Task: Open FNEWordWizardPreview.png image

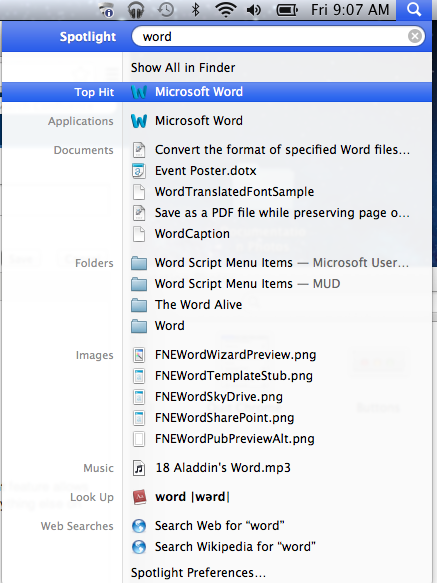Action: 235,355
